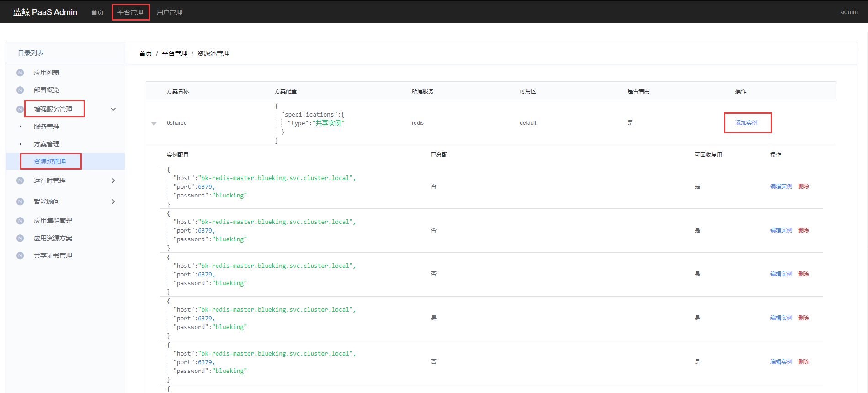Delete the second redis instance via 删除
Viewport: 868px width, 393px height.
804,230
